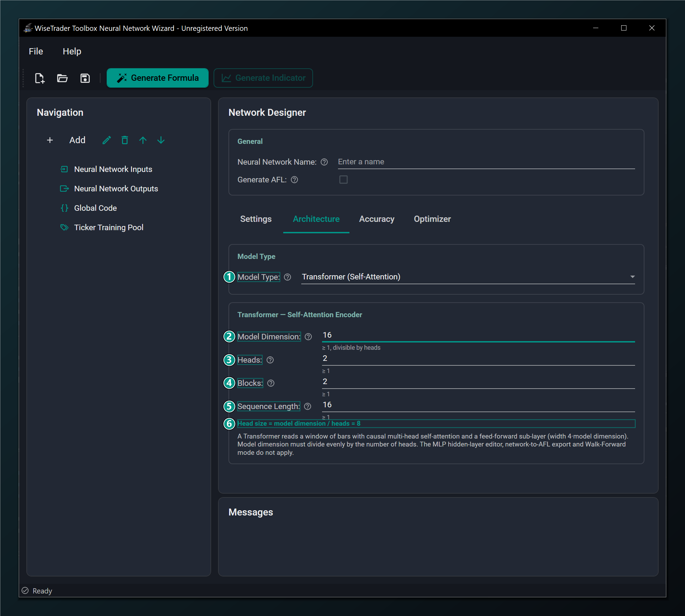
Task: Click the Transformer — Self-Attention Encoder heading
Action: pyautogui.click(x=300, y=315)
